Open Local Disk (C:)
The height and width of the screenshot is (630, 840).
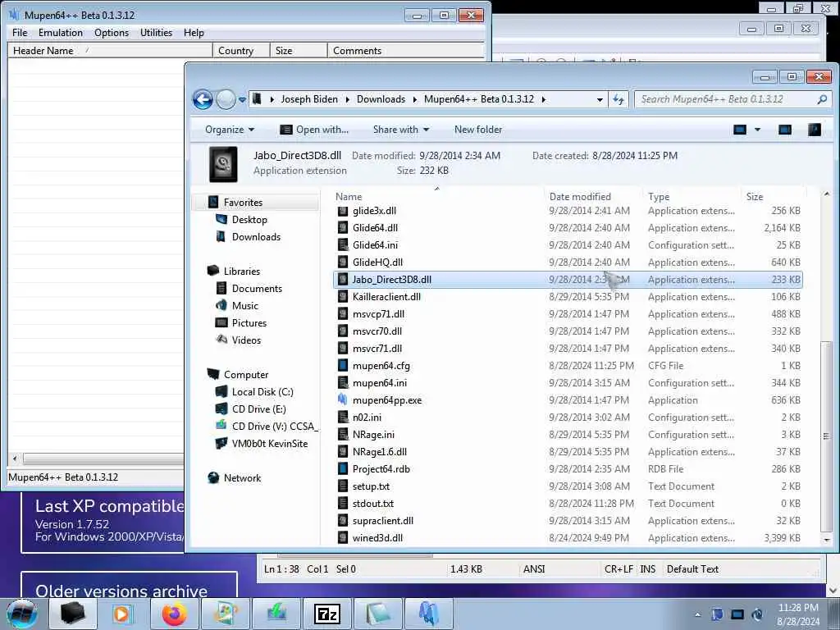262,391
